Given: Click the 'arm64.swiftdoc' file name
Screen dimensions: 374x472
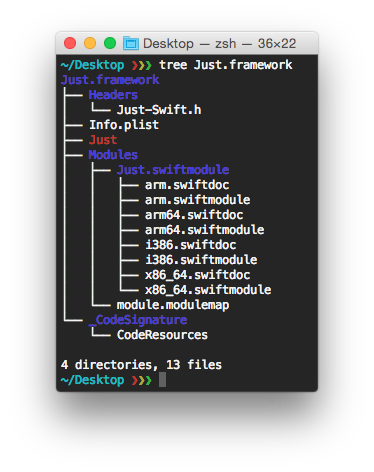Looking at the screenshot, I should (194, 215).
